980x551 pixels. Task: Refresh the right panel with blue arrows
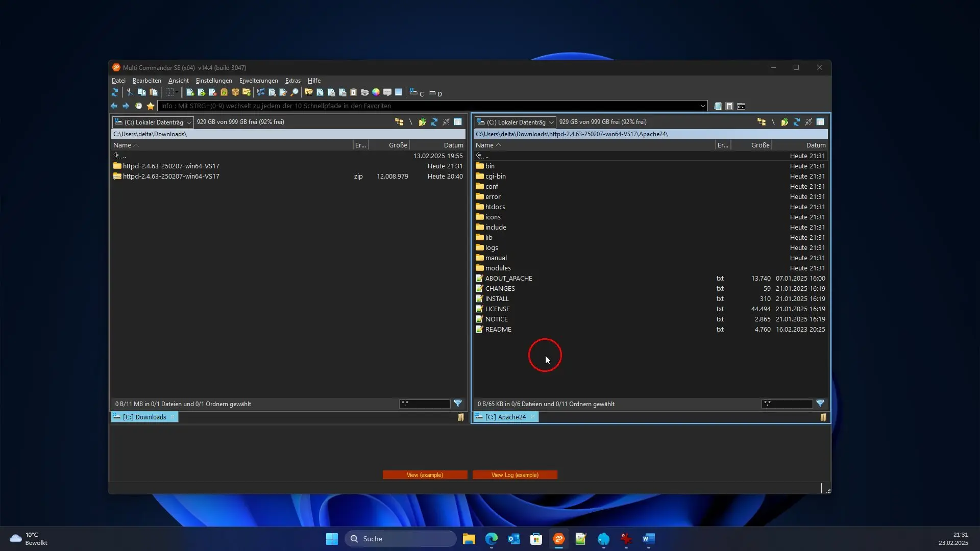click(x=796, y=122)
